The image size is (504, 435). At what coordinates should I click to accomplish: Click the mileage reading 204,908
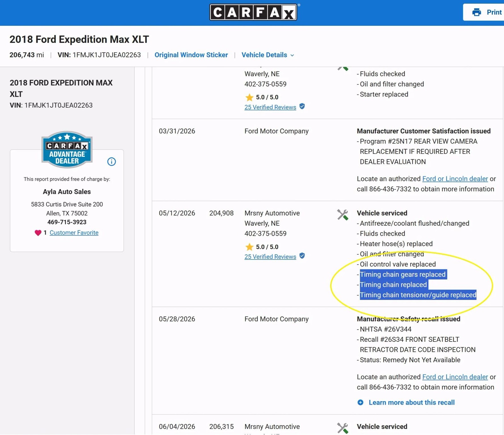(x=221, y=213)
